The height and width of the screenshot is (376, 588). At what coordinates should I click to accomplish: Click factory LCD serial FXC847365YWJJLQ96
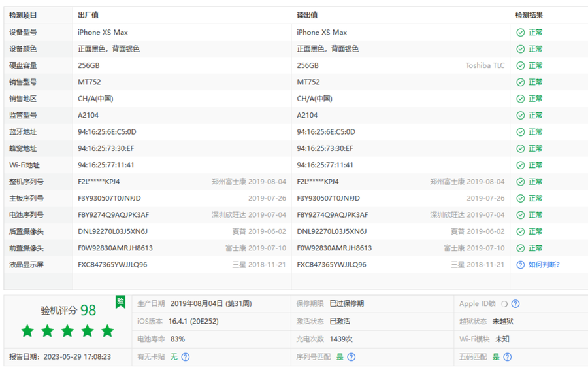click(x=112, y=265)
